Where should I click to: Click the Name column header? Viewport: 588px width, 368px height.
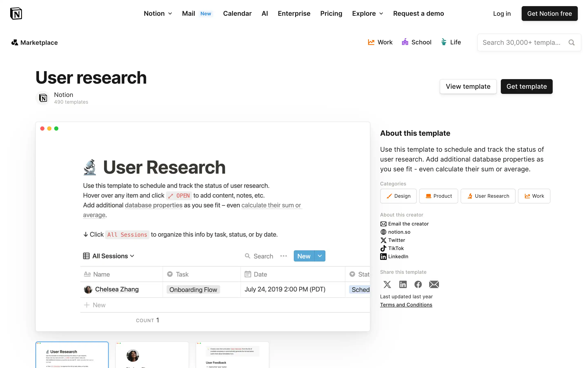coord(121,274)
